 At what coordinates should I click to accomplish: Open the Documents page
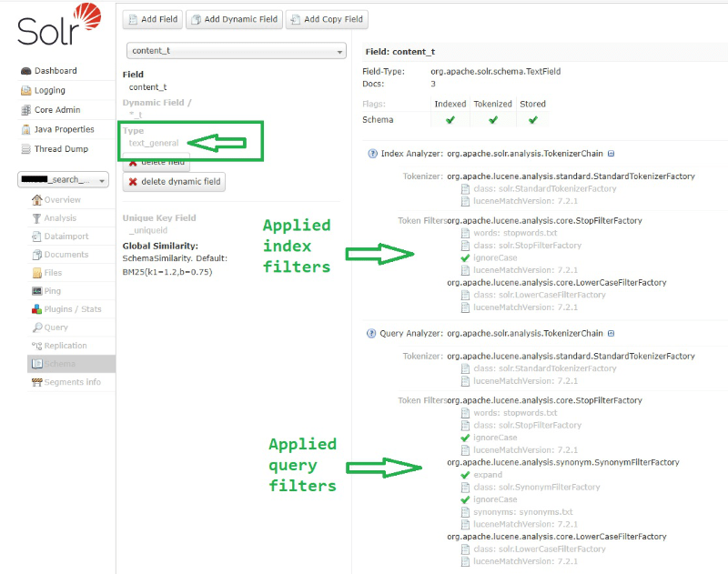coord(66,255)
